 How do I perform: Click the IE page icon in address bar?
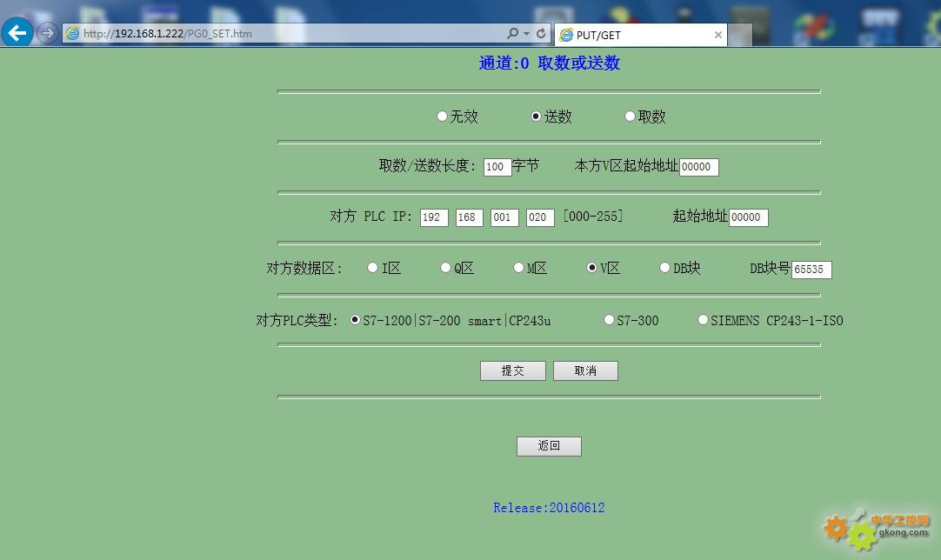coord(73,34)
